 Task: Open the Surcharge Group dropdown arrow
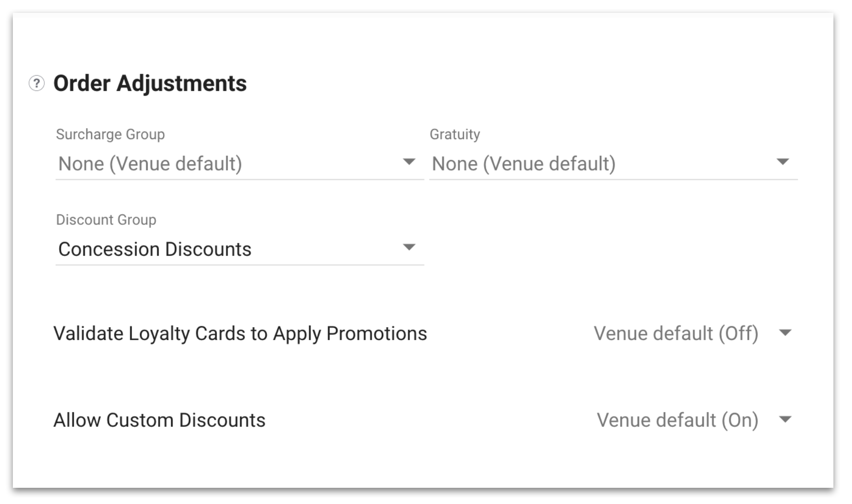tap(409, 162)
